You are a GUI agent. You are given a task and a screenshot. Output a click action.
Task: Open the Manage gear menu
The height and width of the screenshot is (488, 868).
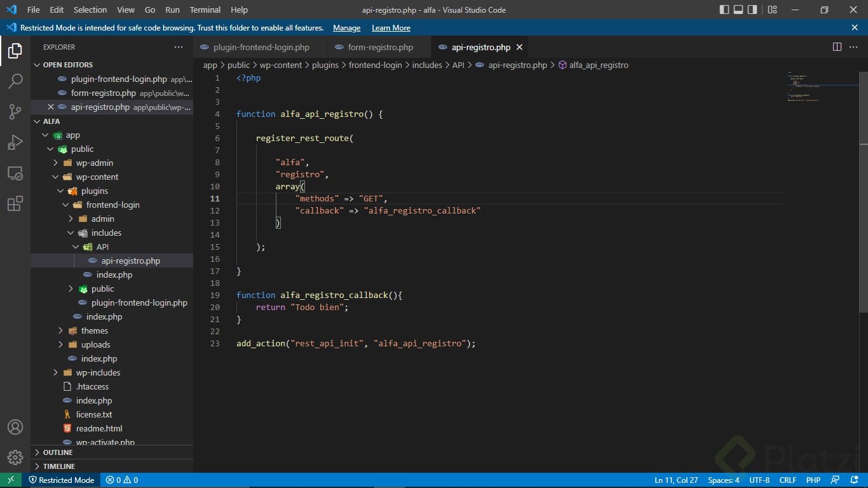15,457
